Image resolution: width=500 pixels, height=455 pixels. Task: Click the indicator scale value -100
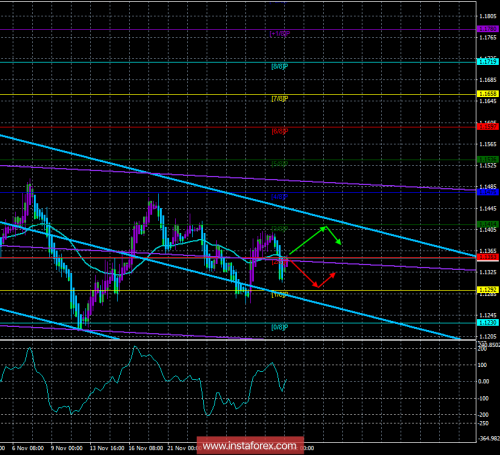click(483, 398)
